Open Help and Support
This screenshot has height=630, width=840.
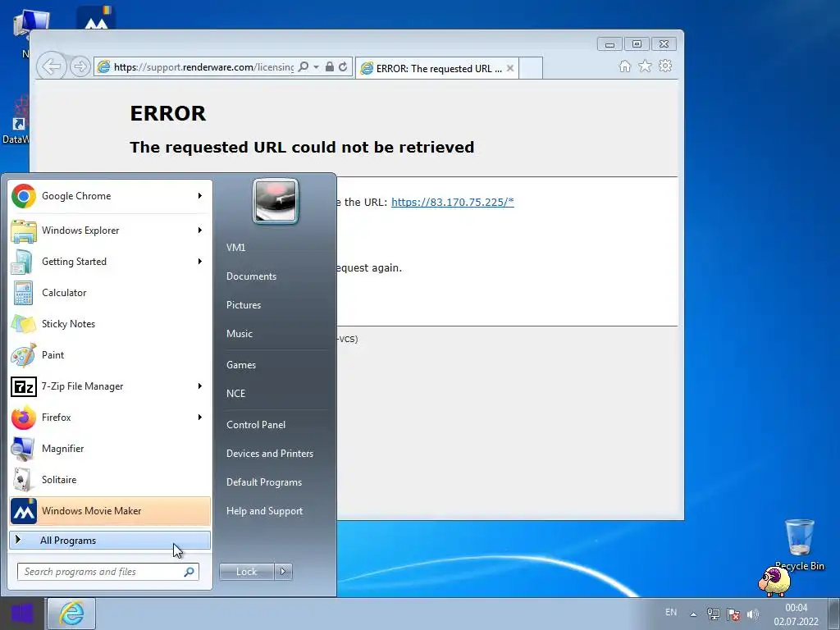pos(265,511)
